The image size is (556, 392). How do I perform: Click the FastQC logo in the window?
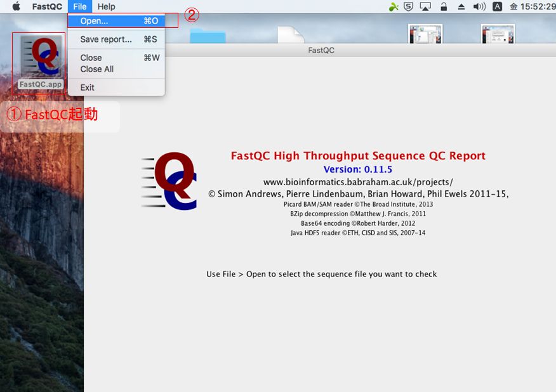[x=169, y=181]
